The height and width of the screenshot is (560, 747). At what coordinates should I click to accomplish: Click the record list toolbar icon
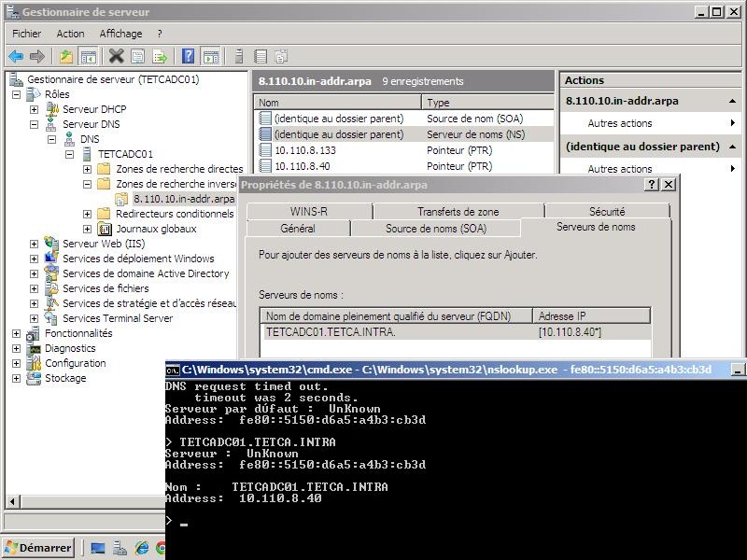(x=261, y=57)
